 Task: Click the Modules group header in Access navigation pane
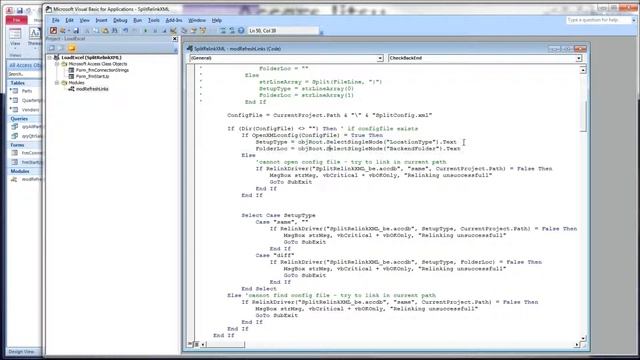(x=24, y=171)
